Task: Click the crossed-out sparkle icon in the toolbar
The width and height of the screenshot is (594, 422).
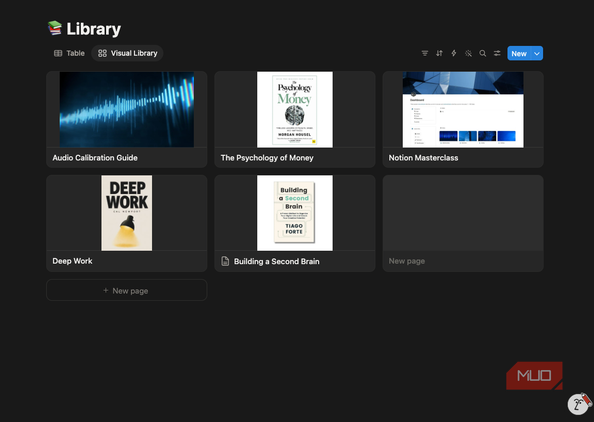Action: [x=468, y=53]
